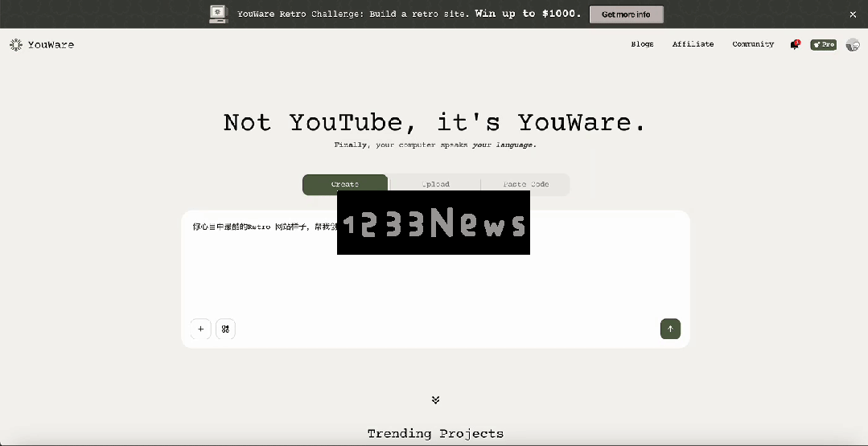Open the user profile avatar
The height and width of the screenshot is (446, 868).
tap(853, 45)
